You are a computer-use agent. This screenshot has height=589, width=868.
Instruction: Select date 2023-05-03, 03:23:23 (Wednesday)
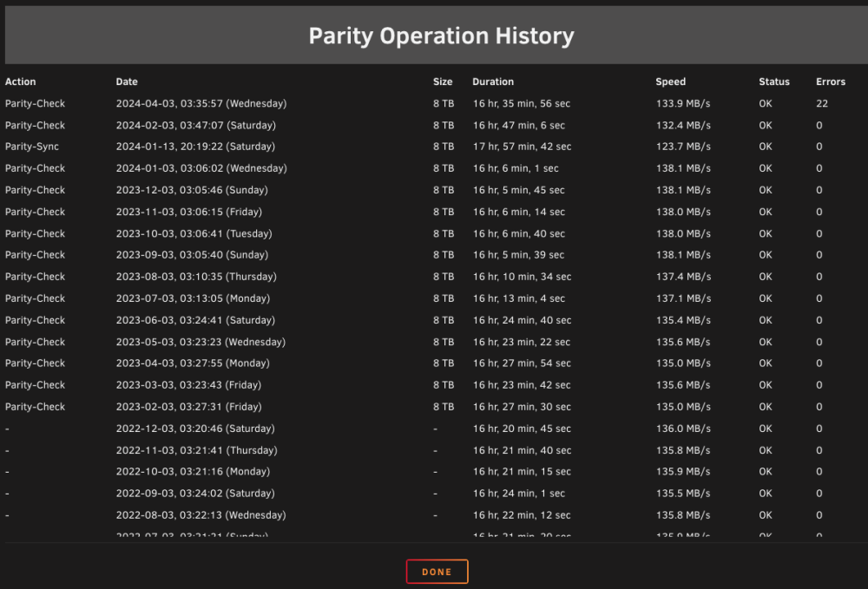coord(201,342)
